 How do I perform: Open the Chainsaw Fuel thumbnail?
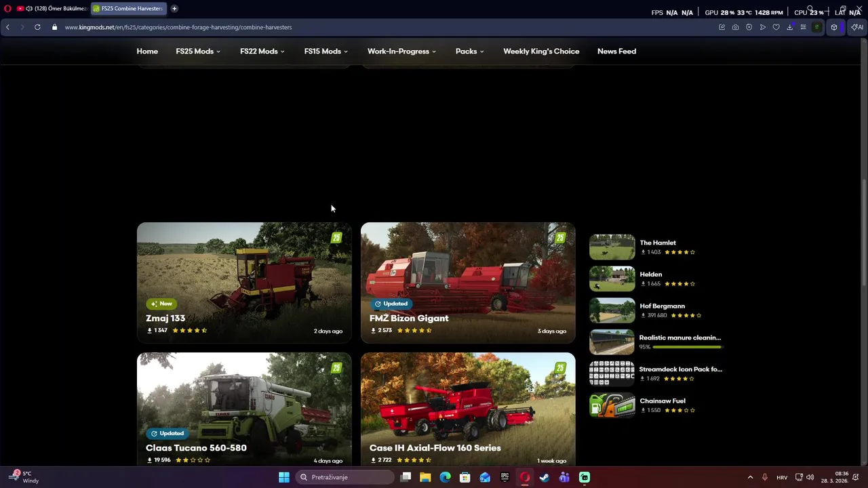click(x=612, y=405)
